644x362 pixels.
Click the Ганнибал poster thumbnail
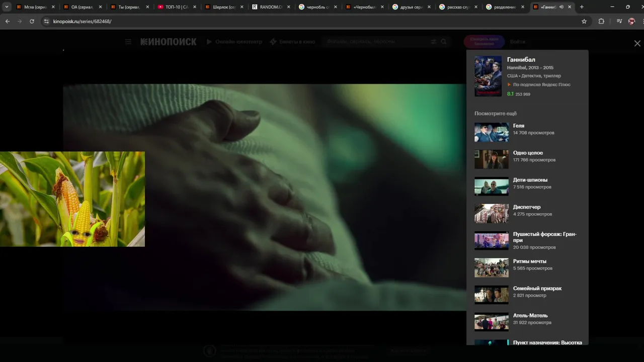pyautogui.click(x=488, y=76)
